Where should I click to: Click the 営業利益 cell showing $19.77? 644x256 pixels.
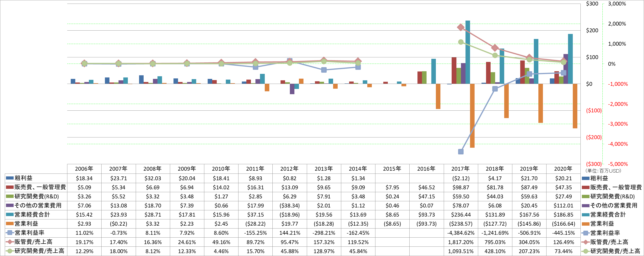[289, 224]
